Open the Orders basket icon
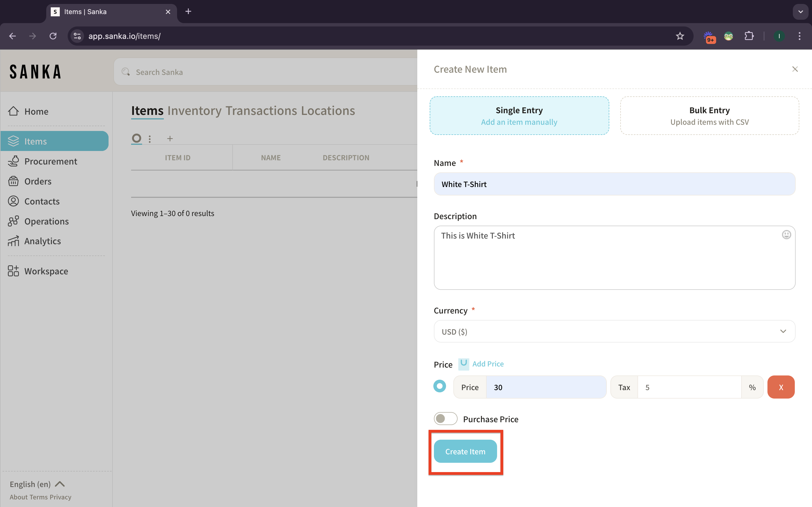 (x=14, y=181)
